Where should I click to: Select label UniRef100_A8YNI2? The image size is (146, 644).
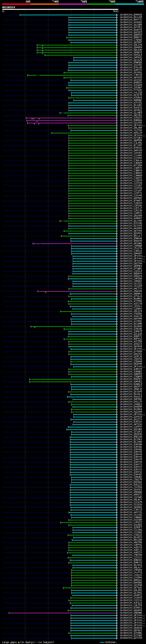131,110
